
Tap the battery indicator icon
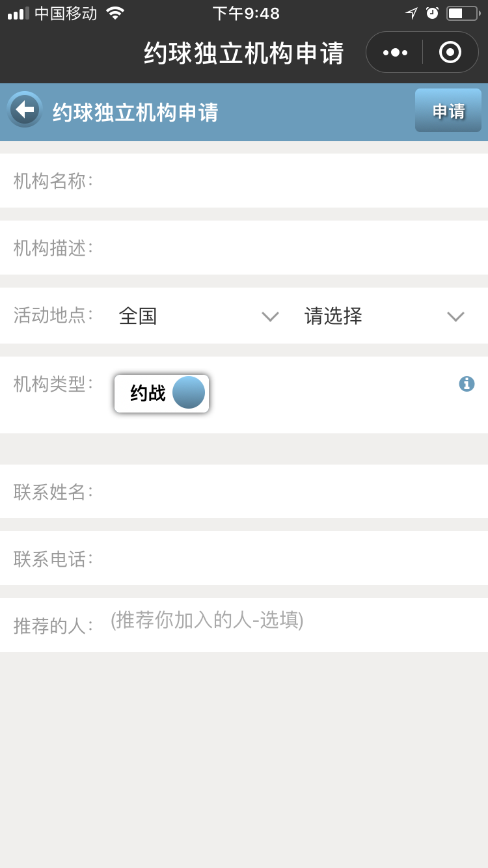463,13
